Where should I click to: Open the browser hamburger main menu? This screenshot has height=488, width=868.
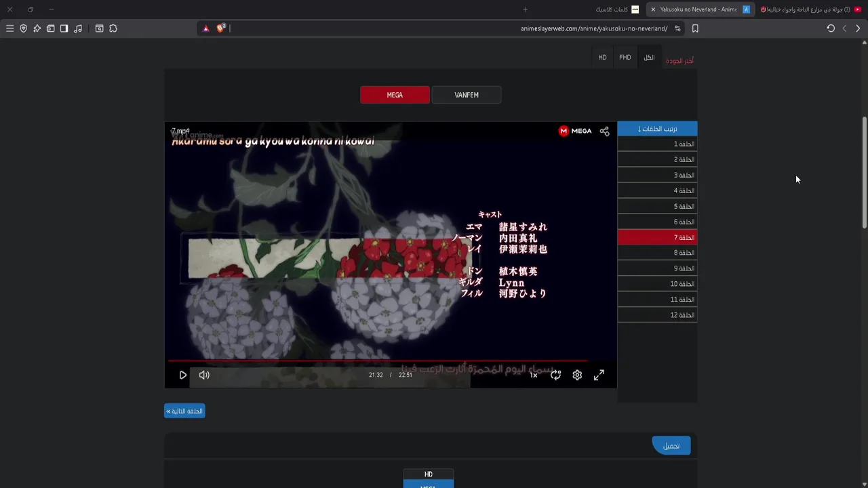(x=9, y=28)
